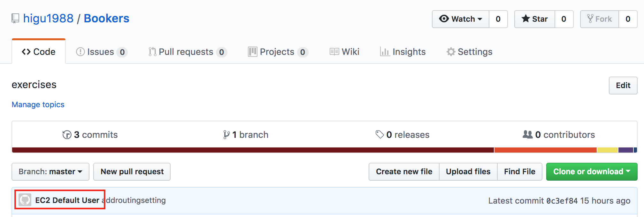The width and height of the screenshot is (644, 217).
Task: Open the Pull requests tab
Action: (188, 52)
